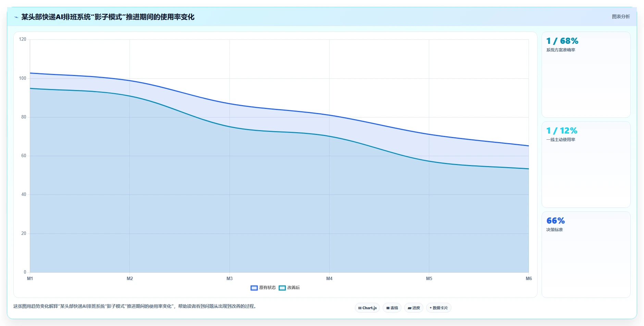Screen dimensions: 644x326
Task: Click the 原有状态 legend label
Action: 267,288
